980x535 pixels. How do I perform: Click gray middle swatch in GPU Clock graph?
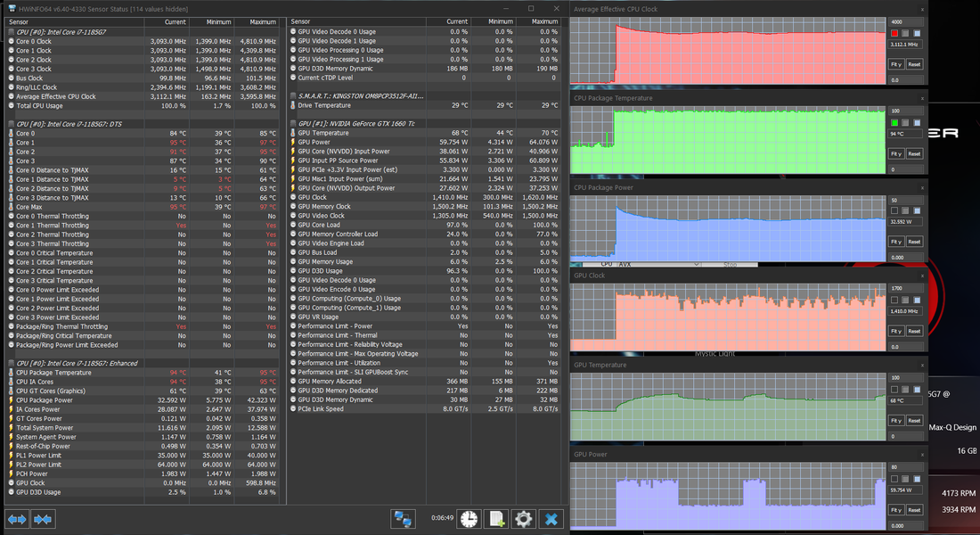click(x=906, y=300)
